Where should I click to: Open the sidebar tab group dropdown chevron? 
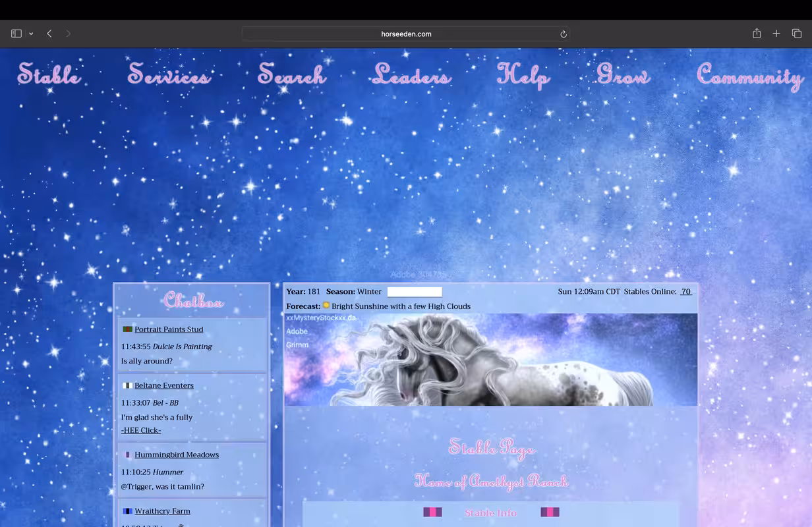[31, 34]
